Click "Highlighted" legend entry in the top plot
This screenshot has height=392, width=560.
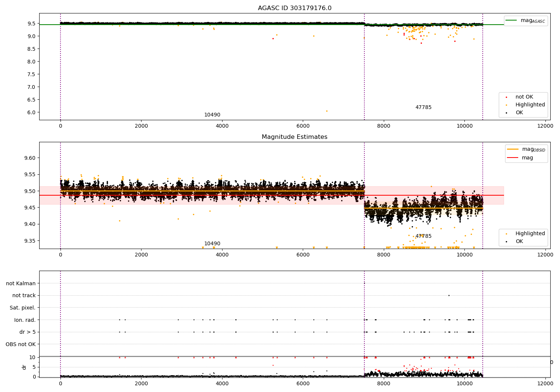(526, 105)
